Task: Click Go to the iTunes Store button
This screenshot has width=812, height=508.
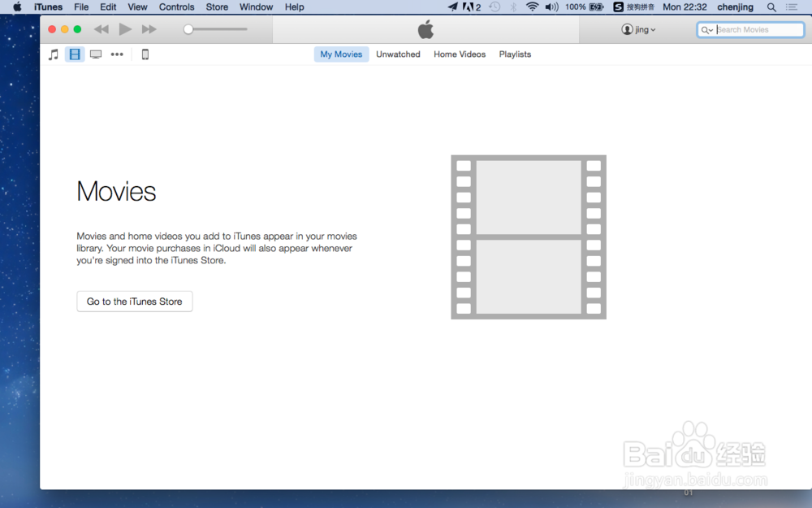Action: coord(135,302)
